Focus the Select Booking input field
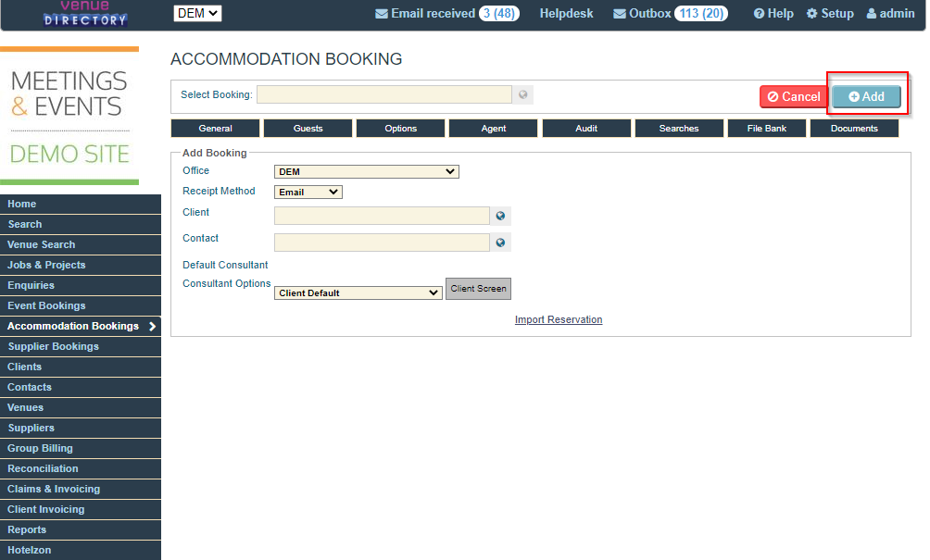930x560 pixels. click(x=384, y=94)
